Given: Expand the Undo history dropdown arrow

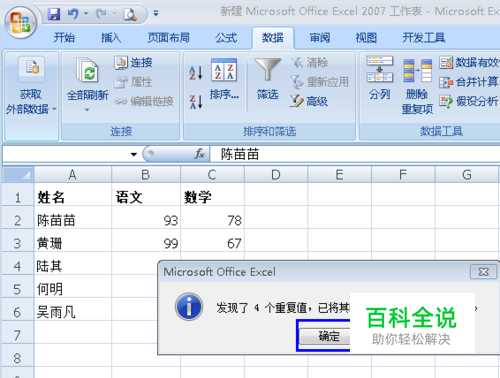Looking at the screenshot, I should point(86,14).
